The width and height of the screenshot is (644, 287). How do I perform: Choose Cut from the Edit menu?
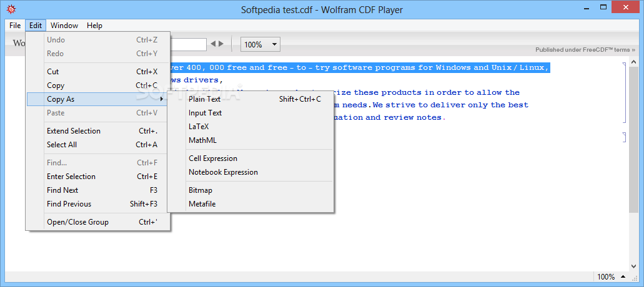click(98, 72)
